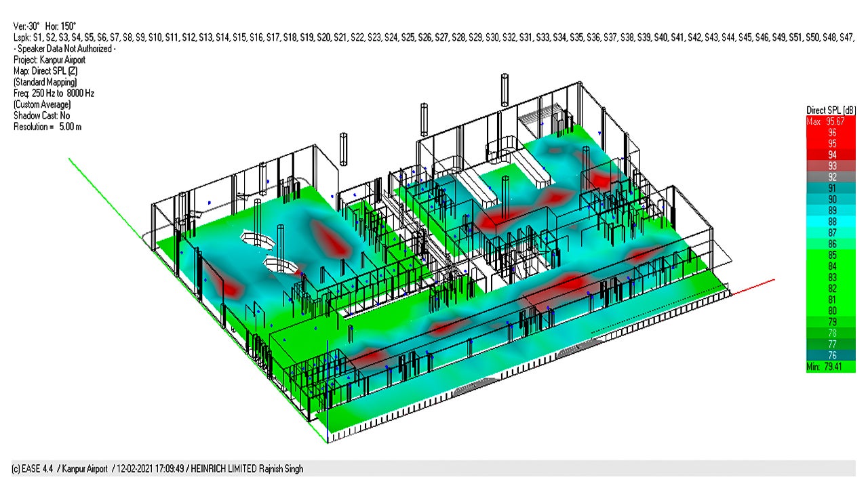Pick the 88 dB cyan legend band

831,222
